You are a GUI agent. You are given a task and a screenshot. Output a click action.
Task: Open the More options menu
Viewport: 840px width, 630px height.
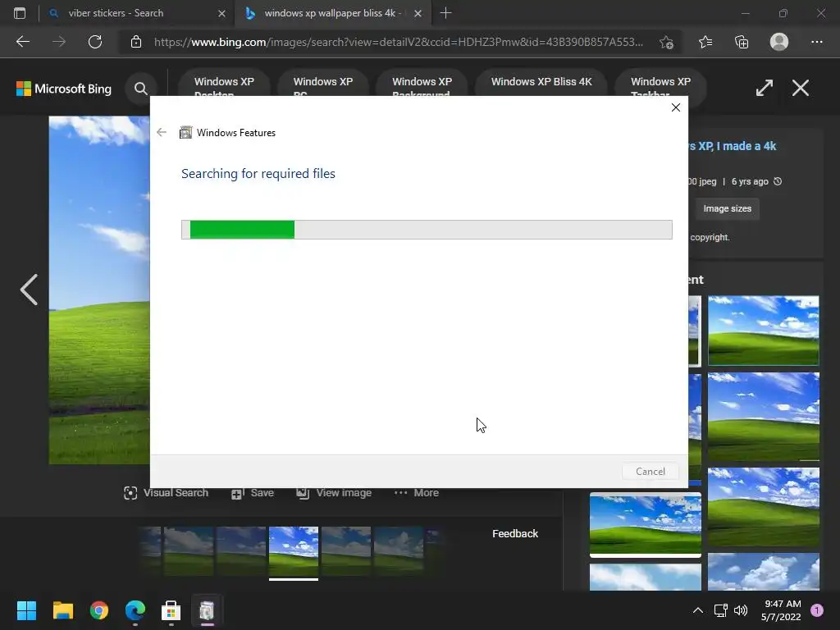coord(416,493)
